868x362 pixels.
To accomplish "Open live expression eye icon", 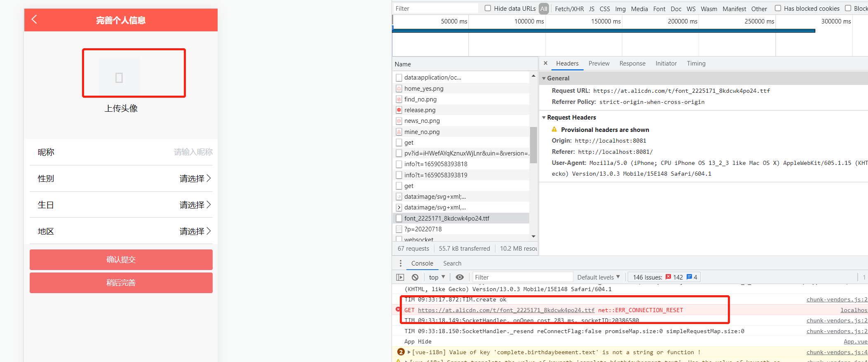I will click(x=460, y=277).
